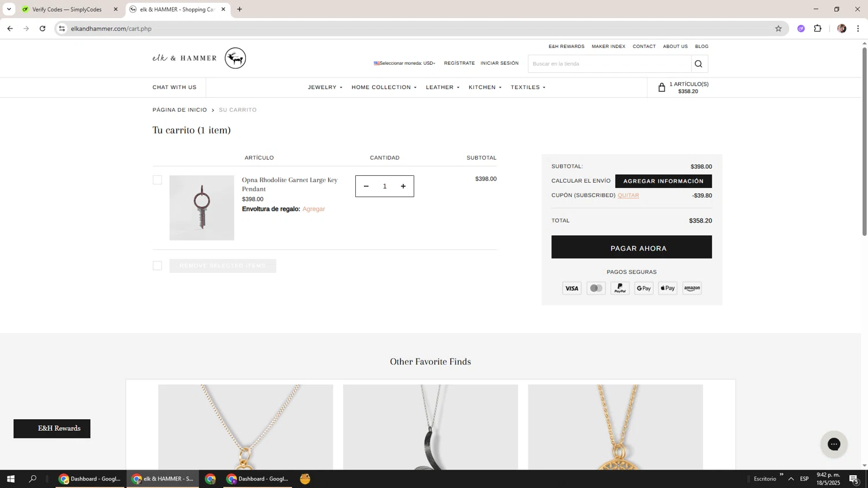
Task: Click the Visa payment icon
Action: [572, 289]
